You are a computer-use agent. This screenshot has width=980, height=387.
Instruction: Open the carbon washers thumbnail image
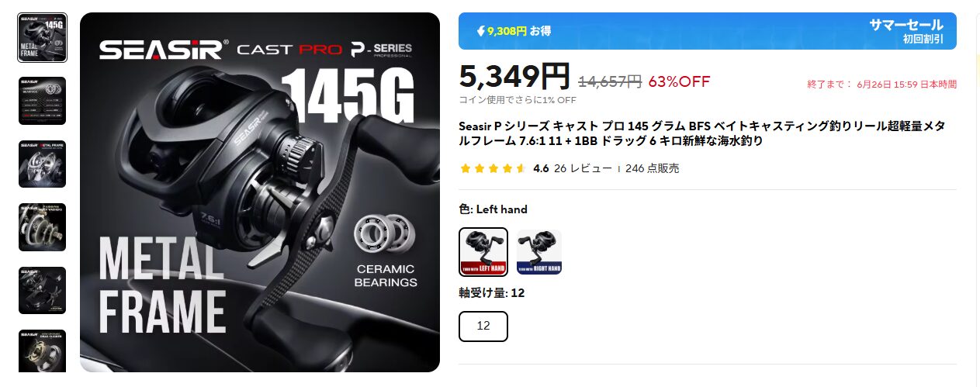click(42, 227)
